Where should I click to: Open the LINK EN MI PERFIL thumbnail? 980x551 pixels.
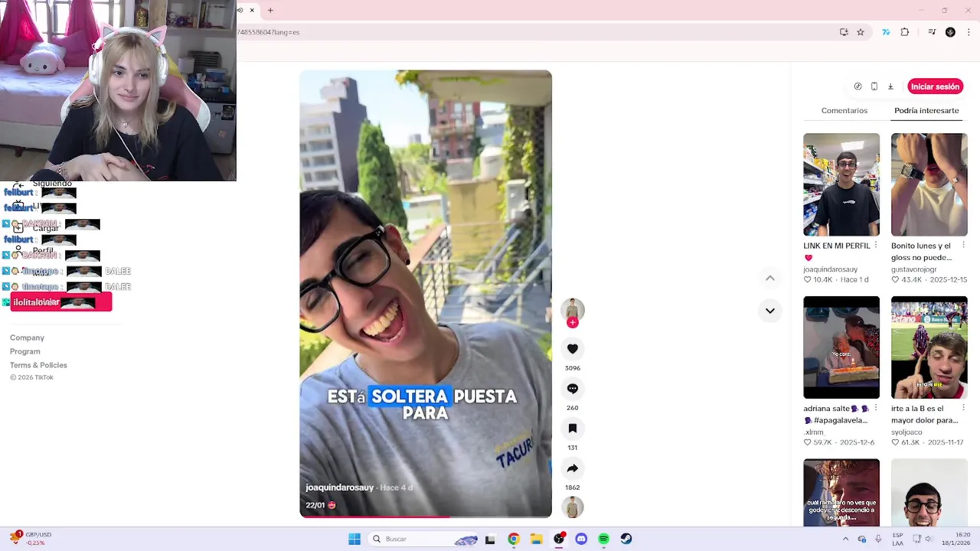click(x=841, y=184)
